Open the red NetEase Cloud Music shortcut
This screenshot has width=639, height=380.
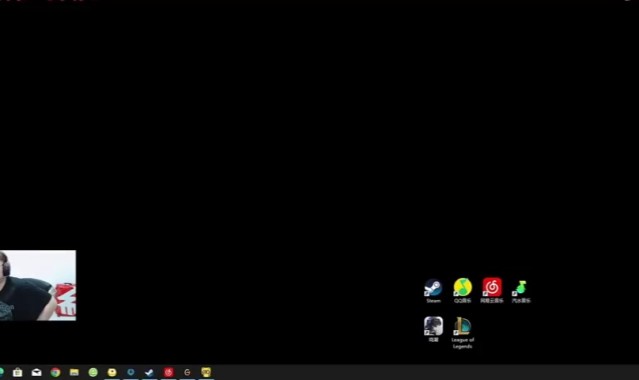point(492,287)
